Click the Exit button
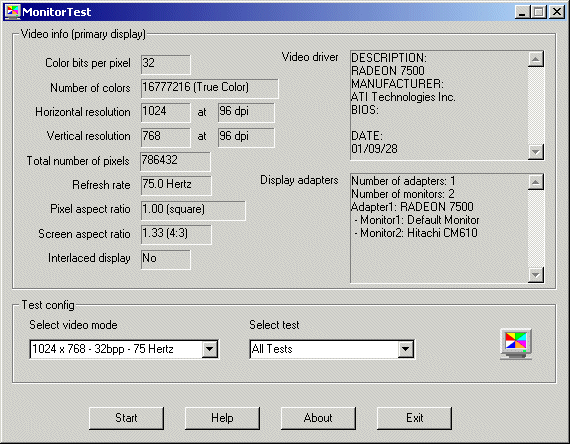The image size is (570, 444). 414,418
